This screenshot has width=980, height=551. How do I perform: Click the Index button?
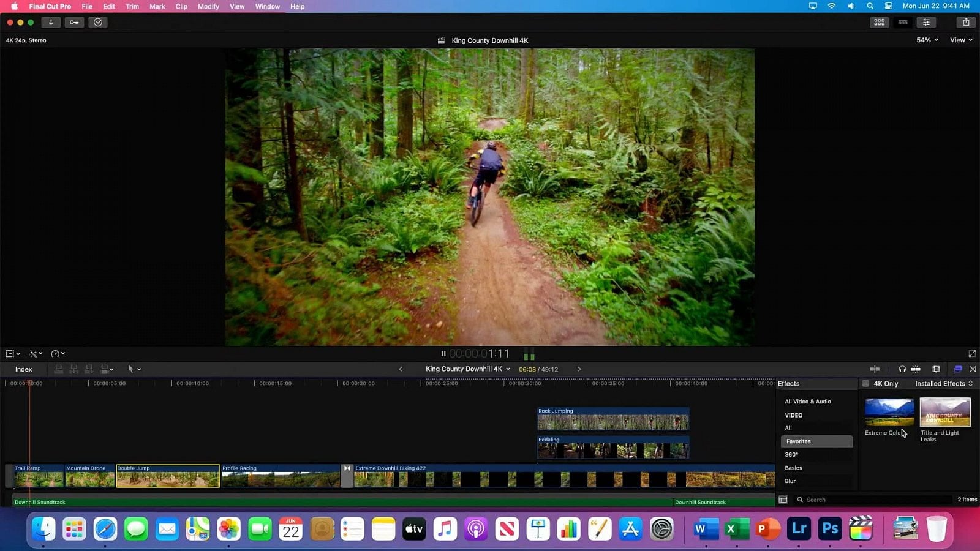click(x=23, y=369)
